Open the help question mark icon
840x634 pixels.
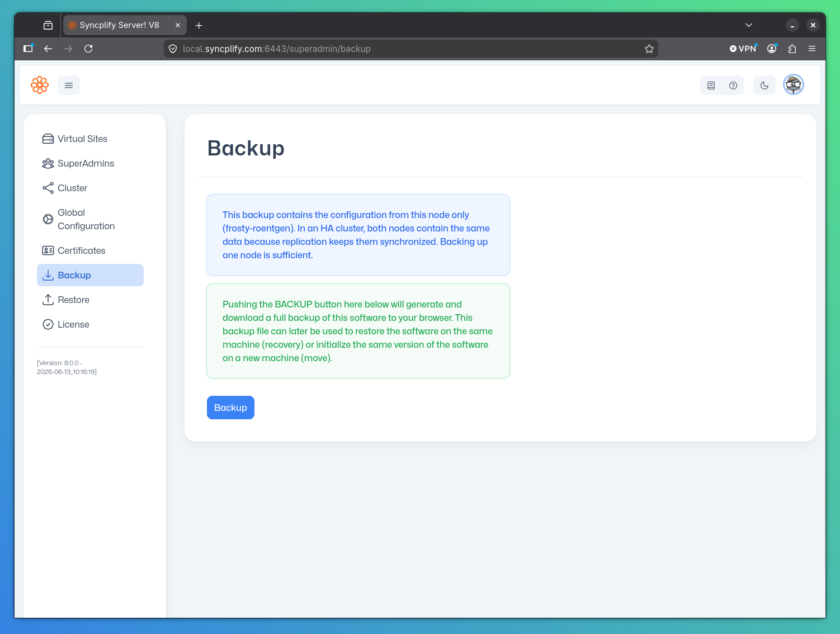[733, 86]
